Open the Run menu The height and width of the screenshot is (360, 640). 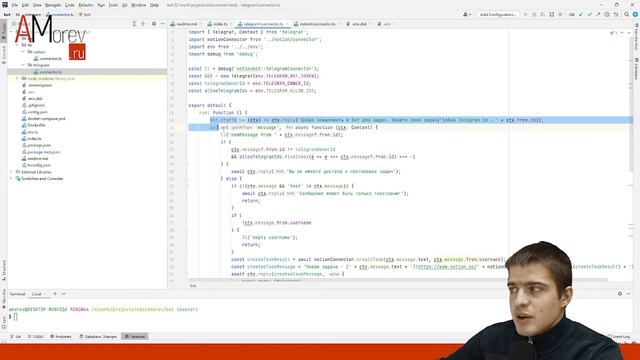tap(101, 5)
